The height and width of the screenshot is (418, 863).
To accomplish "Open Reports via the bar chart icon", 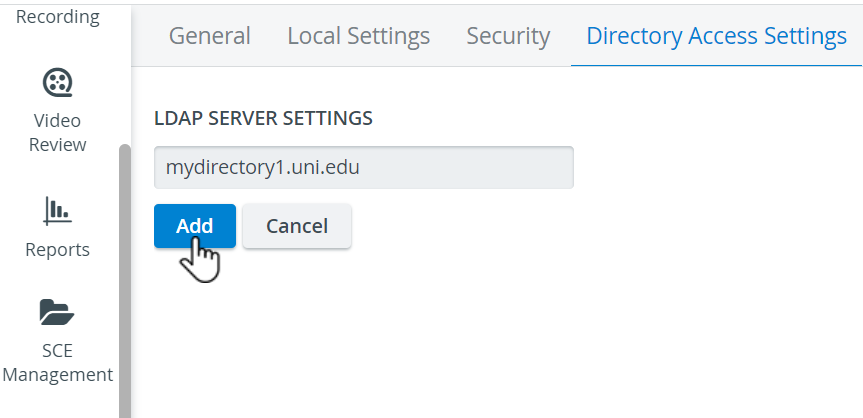I will tap(57, 211).
